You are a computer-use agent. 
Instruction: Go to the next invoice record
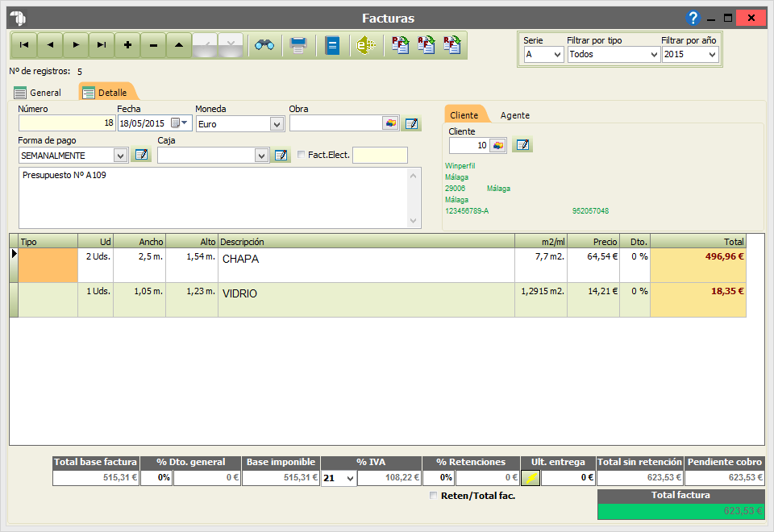point(76,45)
